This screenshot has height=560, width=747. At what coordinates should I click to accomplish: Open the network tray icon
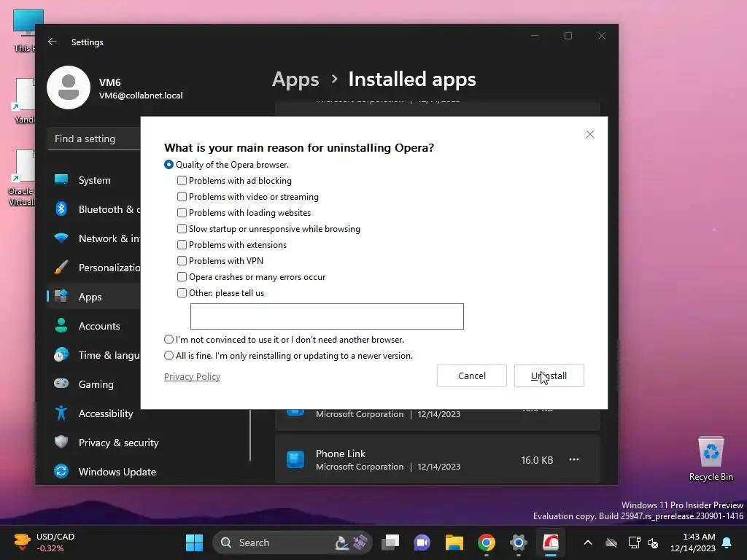pos(634,542)
